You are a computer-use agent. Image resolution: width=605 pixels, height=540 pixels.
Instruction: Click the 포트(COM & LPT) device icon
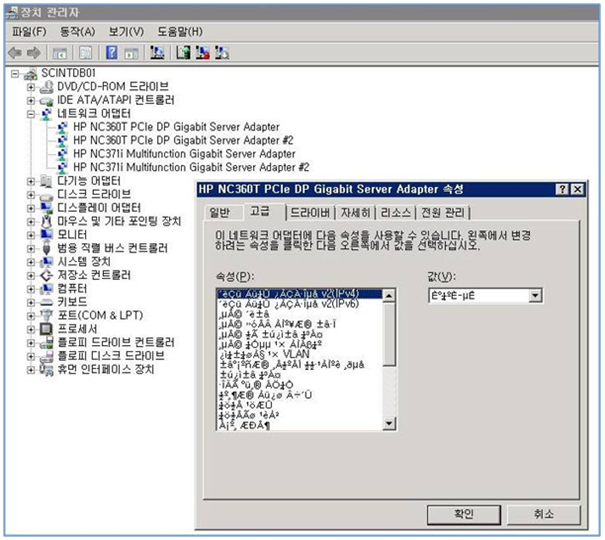click(x=46, y=316)
